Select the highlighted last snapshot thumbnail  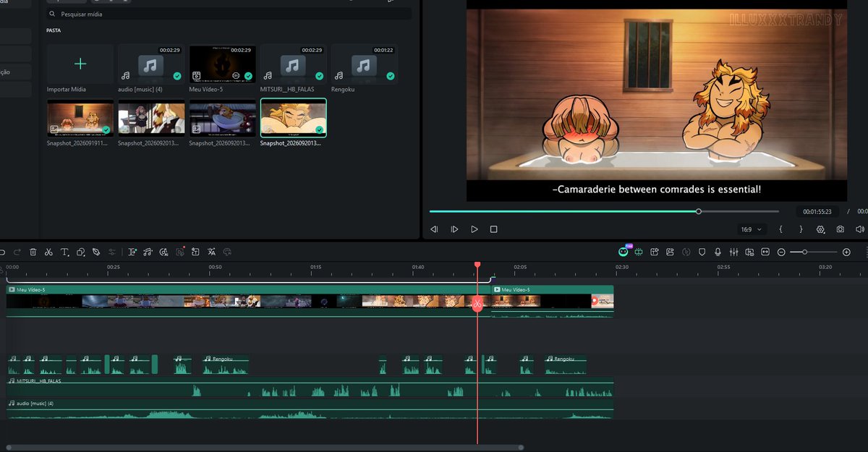point(293,118)
